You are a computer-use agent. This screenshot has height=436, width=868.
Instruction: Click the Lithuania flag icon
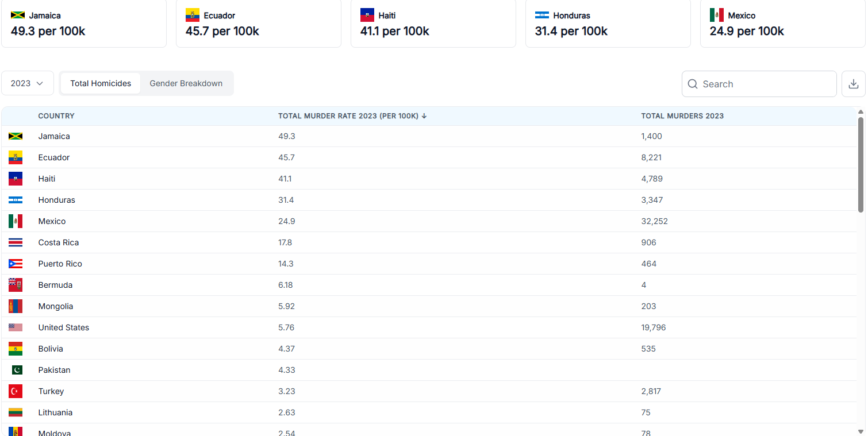coord(16,412)
